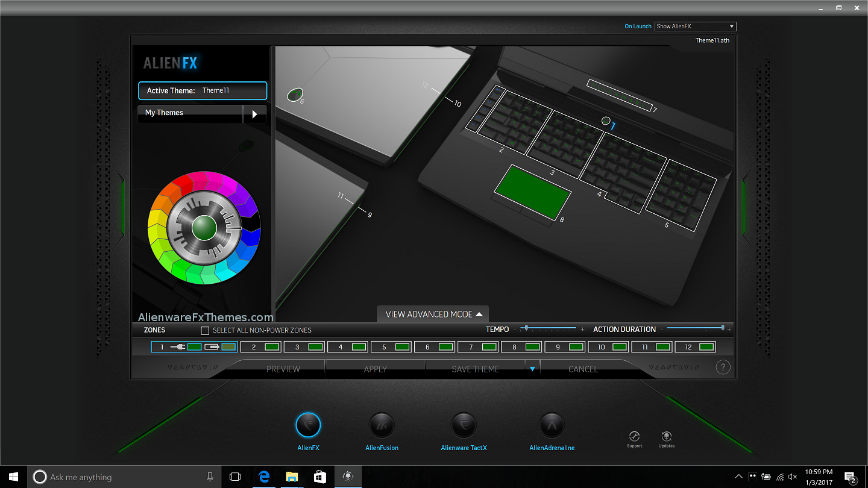Screen dimensions: 868x488
Task: Open the On Launch dropdown
Action: tap(696, 27)
